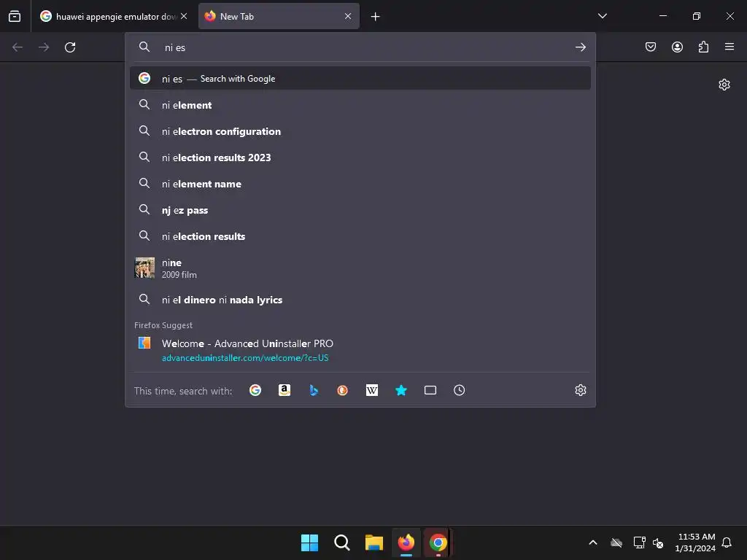The height and width of the screenshot is (560, 747).
Task: Switch to the huawei appengie emulator tab
Action: pyautogui.click(x=113, y=16)
